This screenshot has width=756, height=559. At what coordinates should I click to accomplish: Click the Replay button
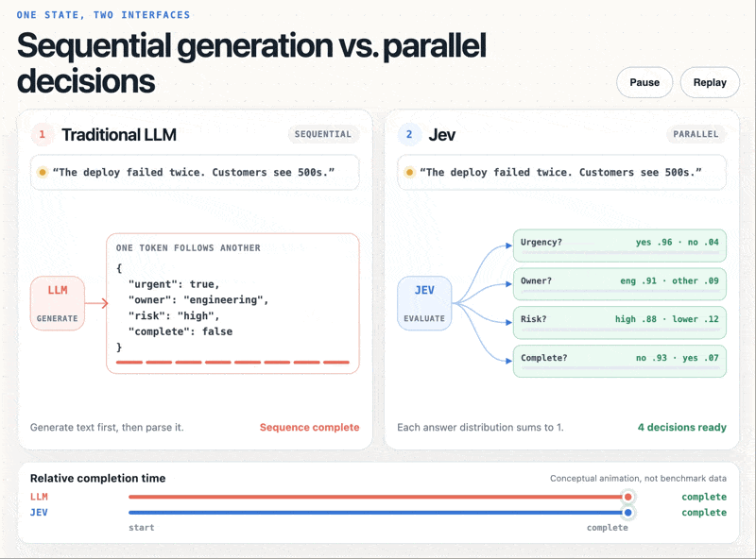[x=710, y=82]
